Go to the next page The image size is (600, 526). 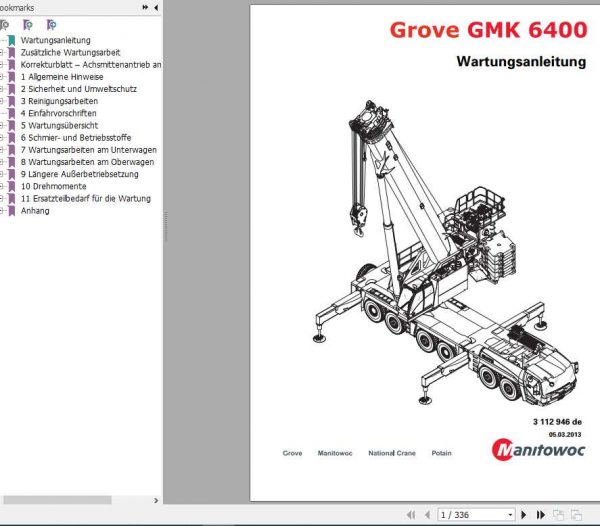[524, 515]
